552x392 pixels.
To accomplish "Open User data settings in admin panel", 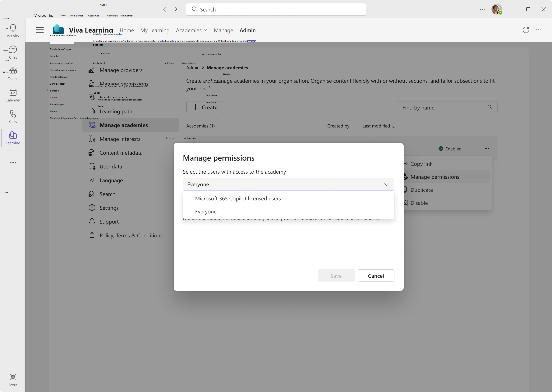I will [x=111, y=166].
